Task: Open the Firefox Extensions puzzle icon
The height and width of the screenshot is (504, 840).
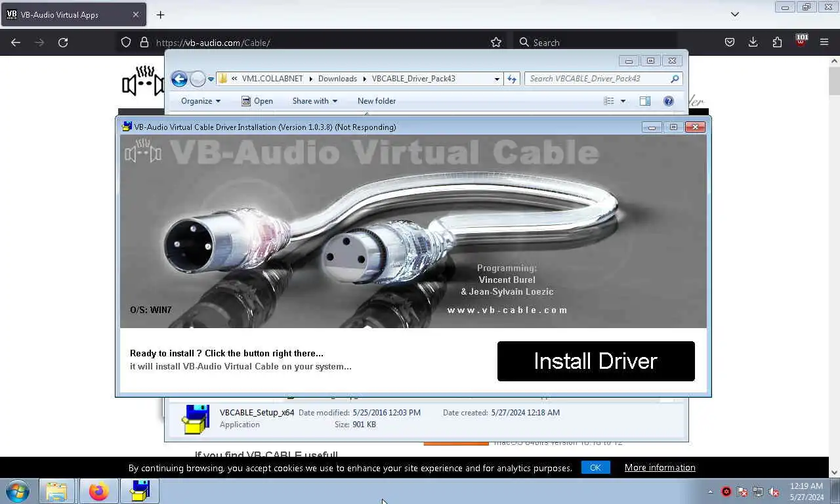Action: pos(777,42)
